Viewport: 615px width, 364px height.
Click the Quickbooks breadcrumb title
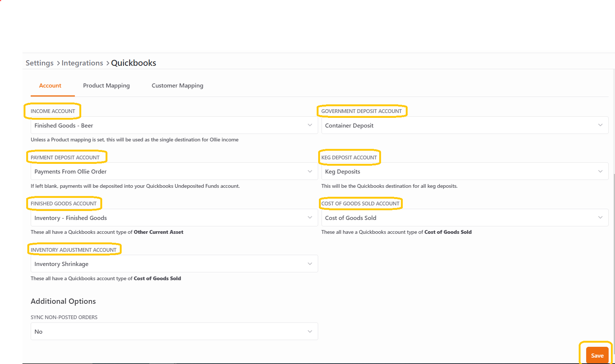tap(134, 63)
